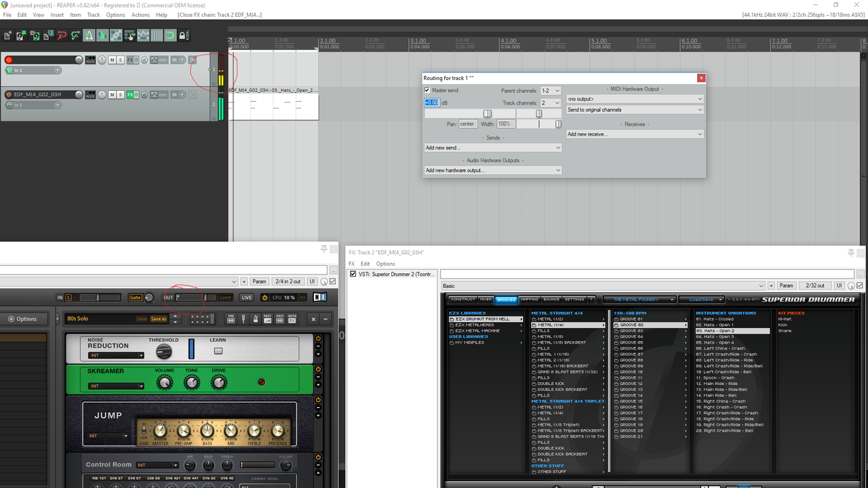Toggle item grouping toolbar icon
This screenshot has width=868, height=488.
coord(116,35)
